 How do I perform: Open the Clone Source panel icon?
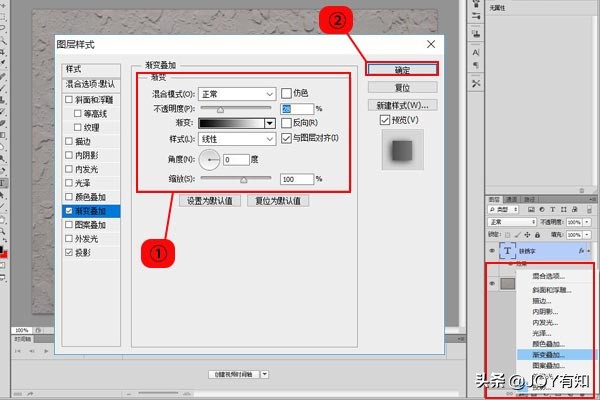pyautogui.click(x=476, y=34)
